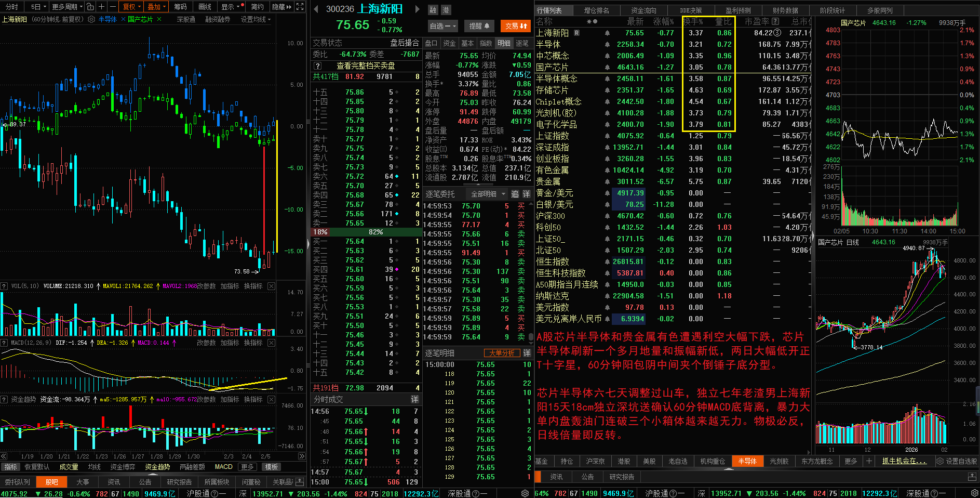Click the orange 交易 trade button
Screen dimensions: 980x498
pyautogui.click(x=516, y=25)
